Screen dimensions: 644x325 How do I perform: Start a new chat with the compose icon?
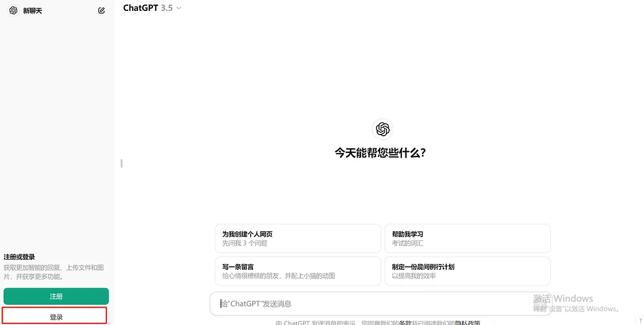point(101,11)
